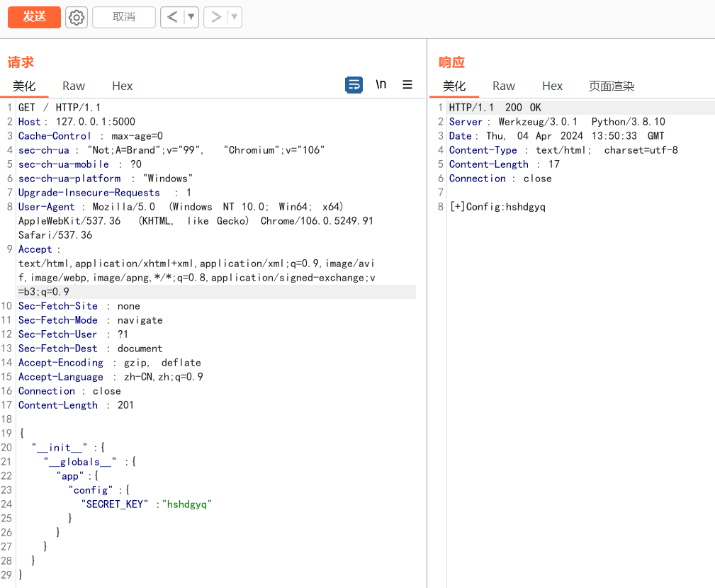The image size is (715, 588).
Task: Click the "app" key in the JSON body
Action: point(69,476)
